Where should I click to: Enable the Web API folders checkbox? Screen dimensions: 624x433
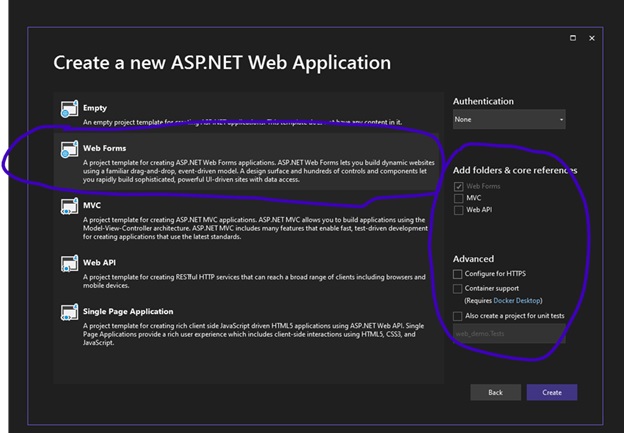[x=458, y=210]
